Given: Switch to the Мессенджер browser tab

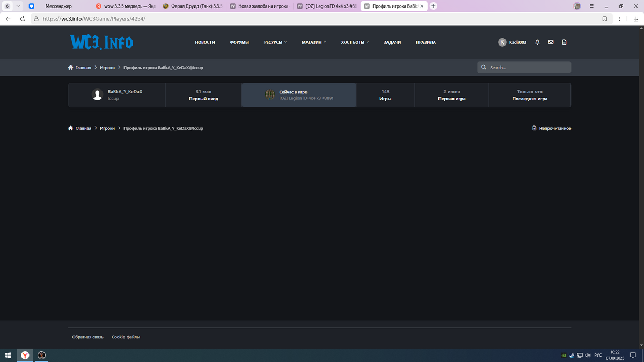Looking at the screenshot, I should pos(58,6).
